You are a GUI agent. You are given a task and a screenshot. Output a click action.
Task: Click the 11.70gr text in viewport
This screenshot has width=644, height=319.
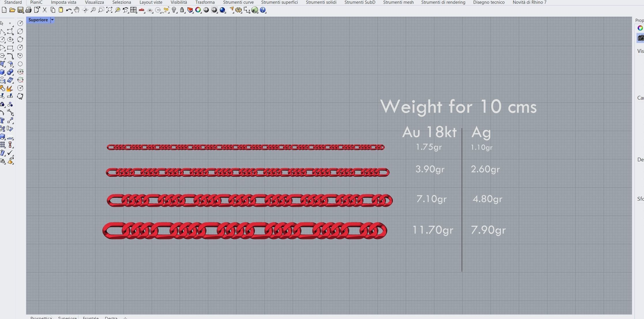tap(433, 230)
